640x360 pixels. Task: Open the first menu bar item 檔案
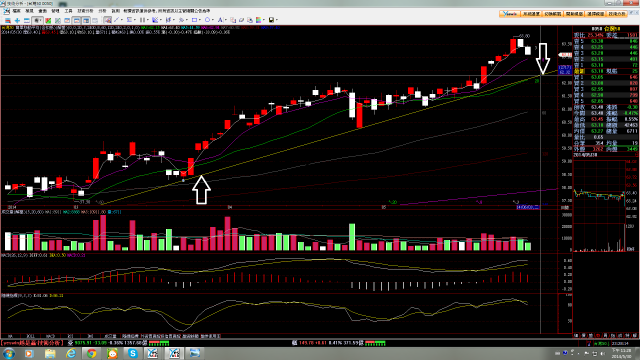pyautogui.click(x=16, y=11)
